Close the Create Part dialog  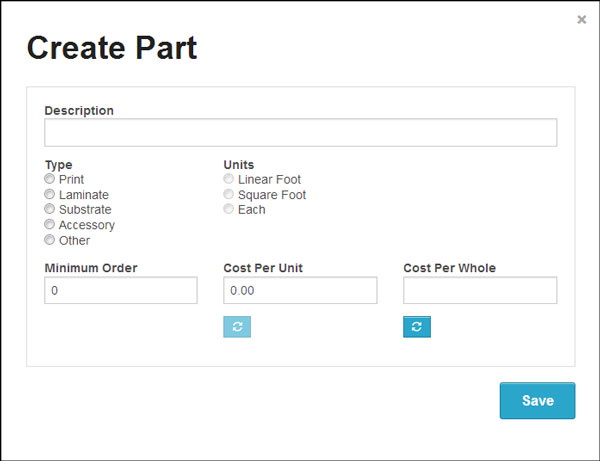click(x=582, y=19)
